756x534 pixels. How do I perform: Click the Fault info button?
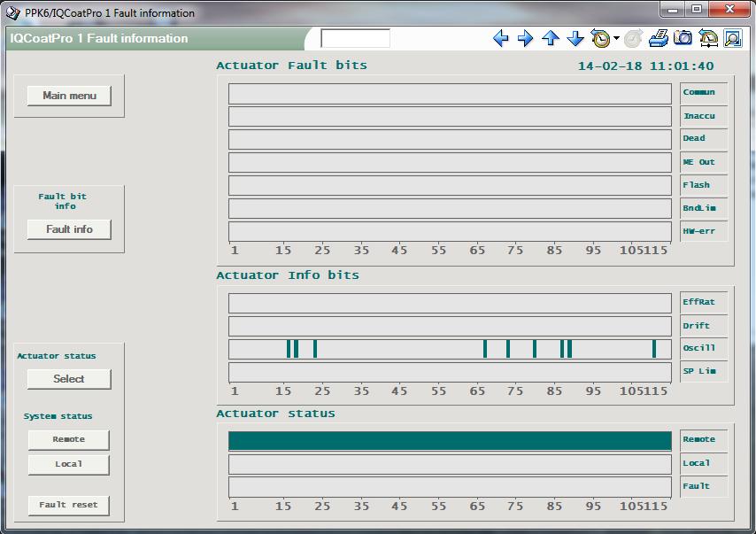click(x=69, y=229)
